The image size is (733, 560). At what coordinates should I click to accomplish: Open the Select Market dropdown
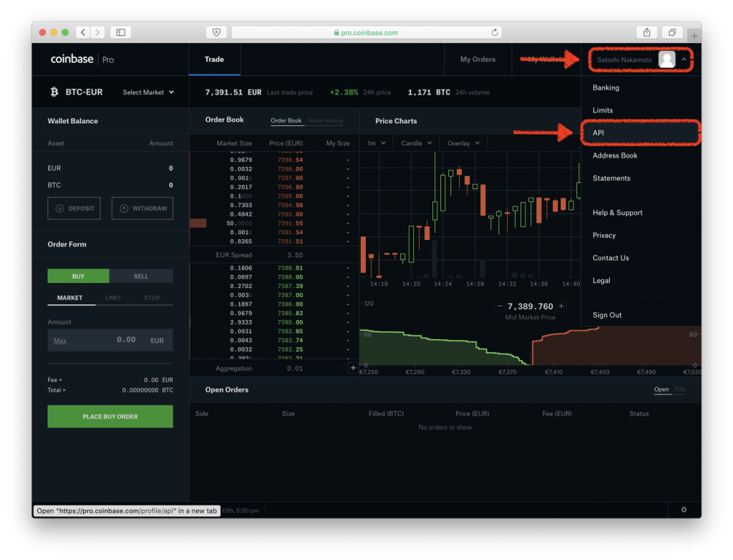point(147,92)
